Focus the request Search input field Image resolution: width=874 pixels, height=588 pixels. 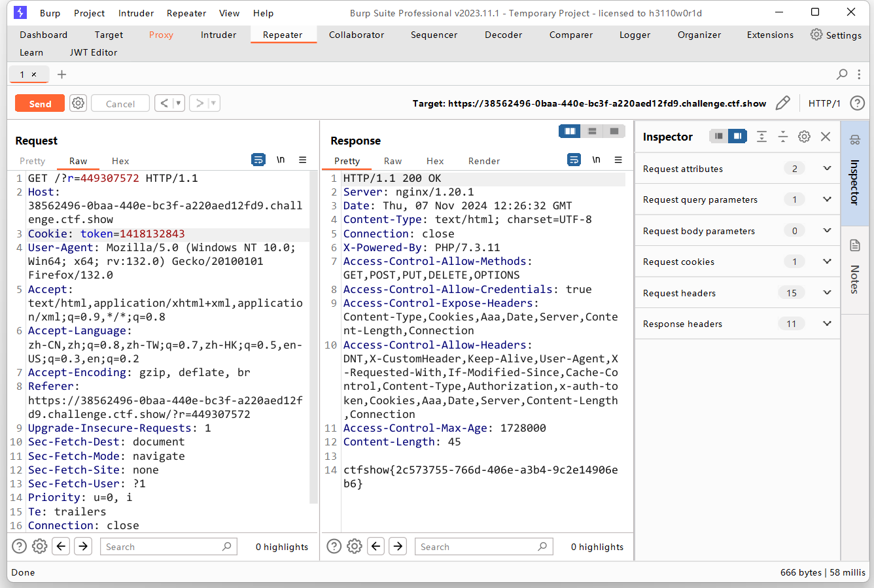[x=168, y=546]
